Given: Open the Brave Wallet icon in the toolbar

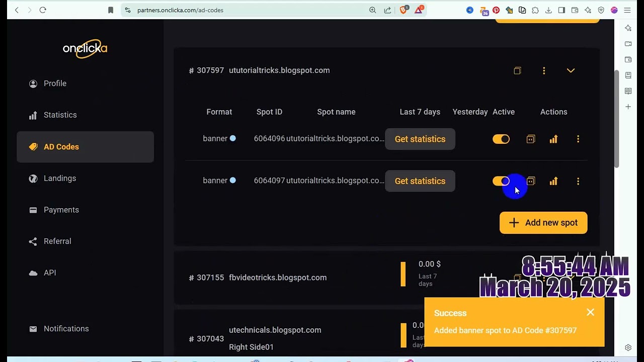Looking at the screenshot, I should click(x=575, y=10).
